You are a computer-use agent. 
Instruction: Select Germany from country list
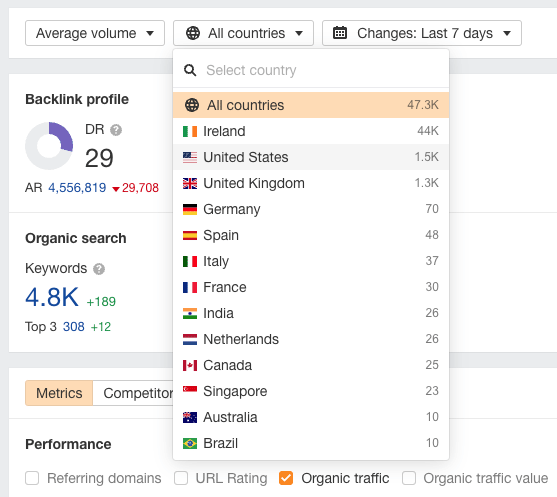click(x=311, y=209)
